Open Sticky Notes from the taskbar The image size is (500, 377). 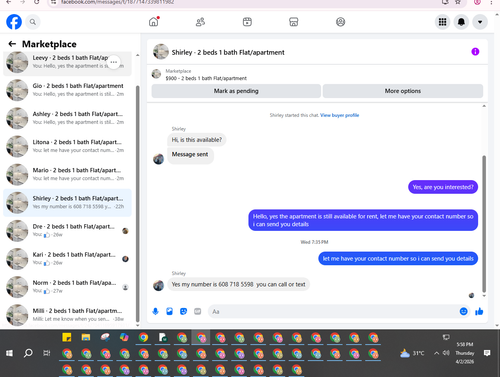click(67, 337)
